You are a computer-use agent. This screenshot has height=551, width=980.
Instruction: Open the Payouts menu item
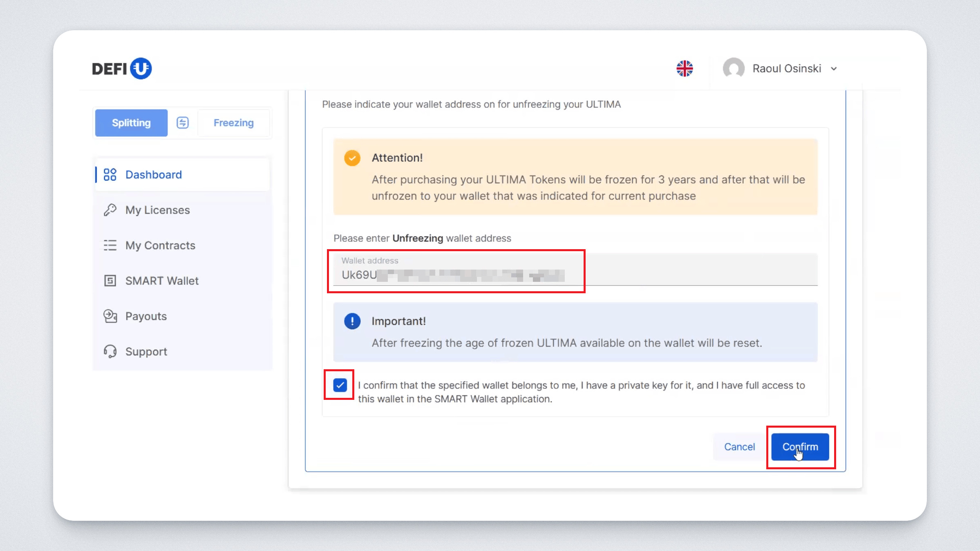146,316
